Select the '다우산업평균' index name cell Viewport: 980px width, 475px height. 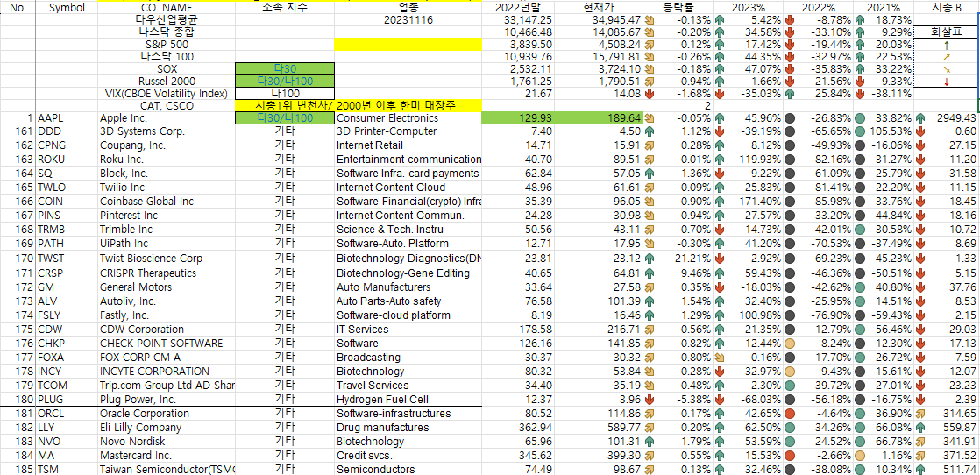coord(167,20)
